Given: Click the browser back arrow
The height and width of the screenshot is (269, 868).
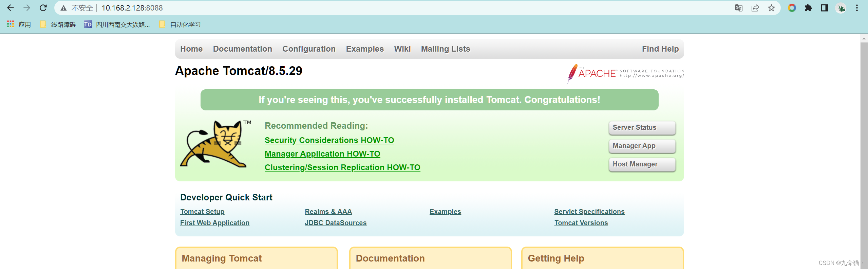Looking at the screenshot, I should [x=11, y=8].
